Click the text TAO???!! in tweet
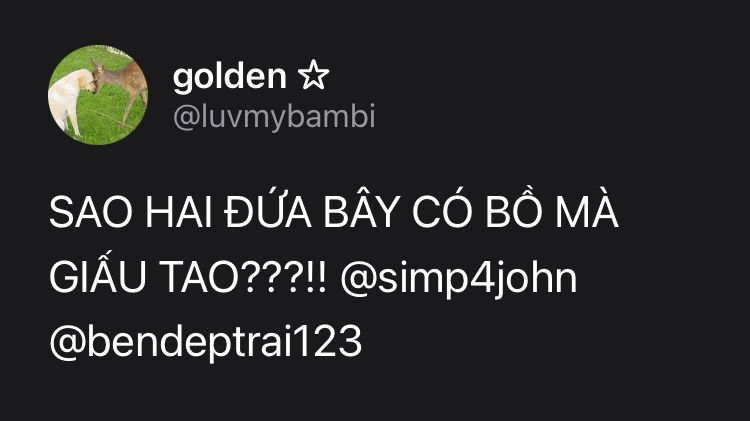This screenshot has height=421, width=750. tap(243, 277)
